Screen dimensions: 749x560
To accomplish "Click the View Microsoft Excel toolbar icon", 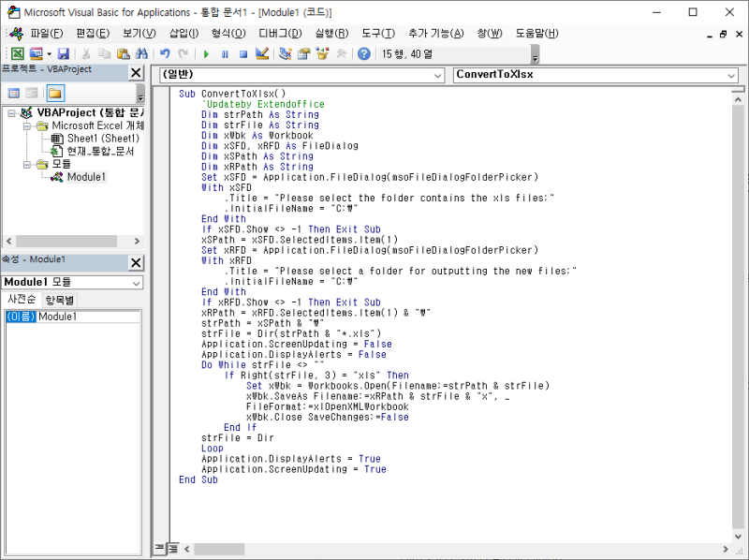I will click(17, 54).
